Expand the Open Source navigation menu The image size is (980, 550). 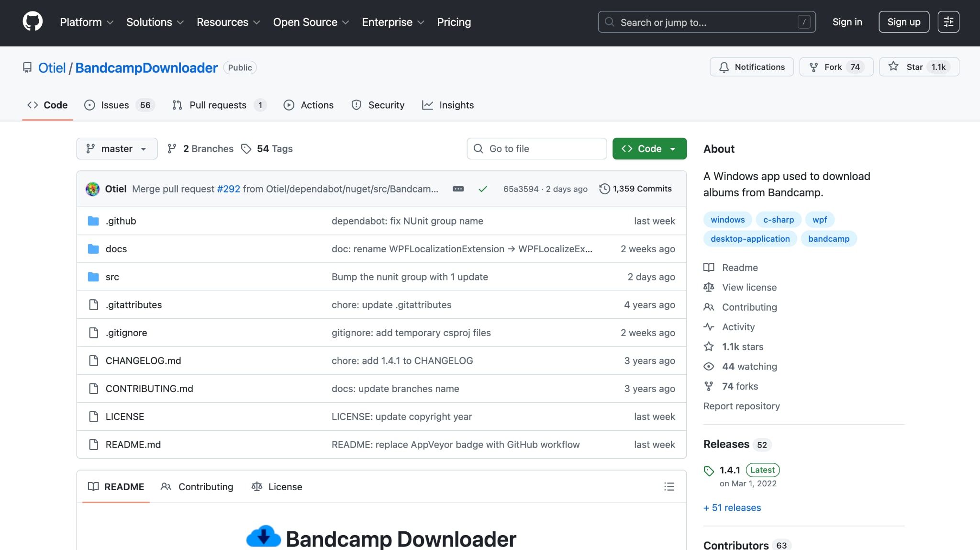pyautogui.click(x=311, y=22)
